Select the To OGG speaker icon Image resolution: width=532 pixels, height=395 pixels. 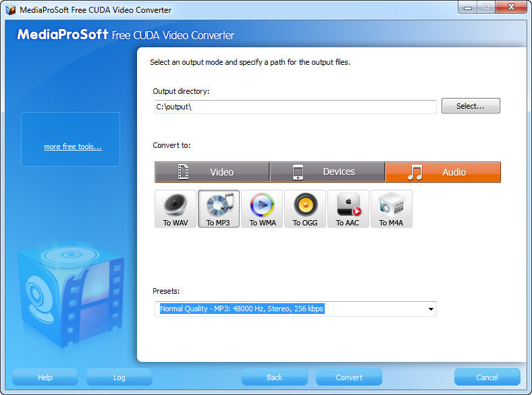305,209
